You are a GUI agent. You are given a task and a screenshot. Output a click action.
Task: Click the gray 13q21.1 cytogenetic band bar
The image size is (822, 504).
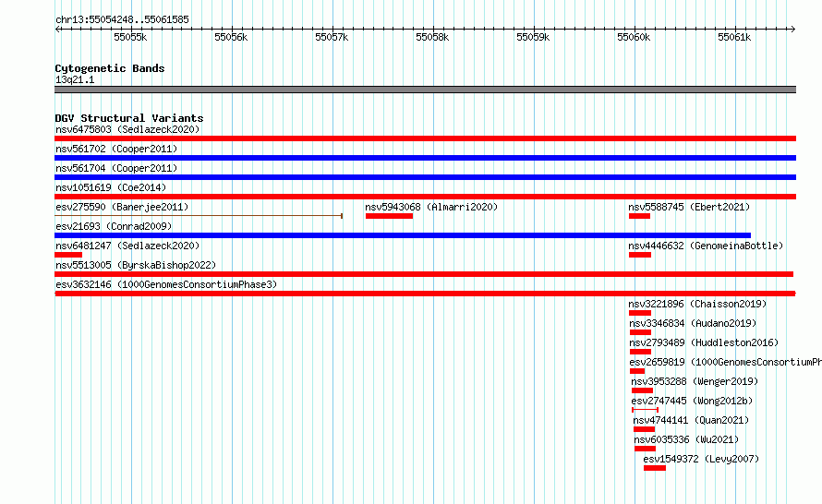(425, 90)
